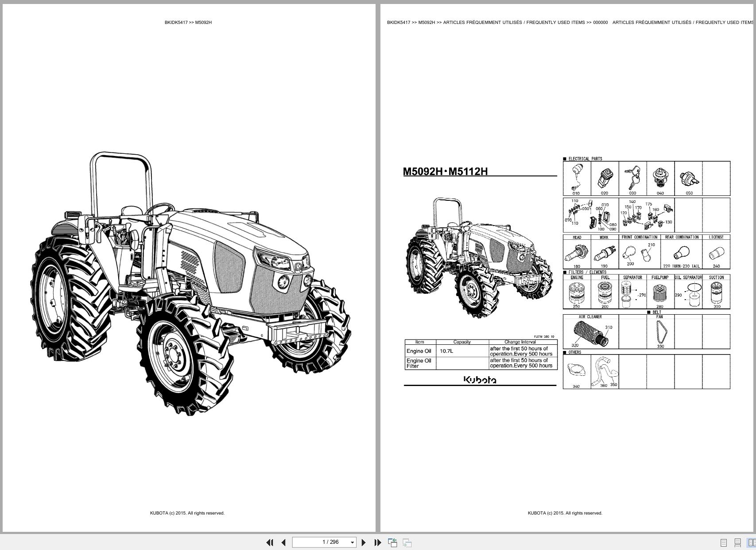Advance to the next page

pyautogui.click(x=364, y=542)
